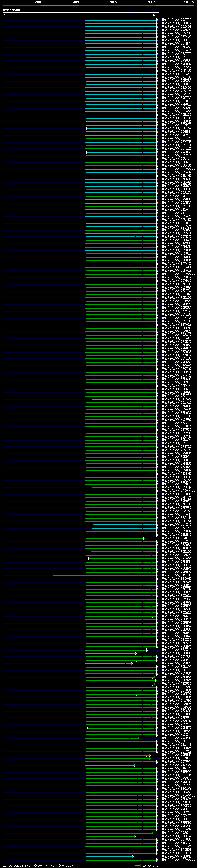Click hit label UniRef100_Q6S509

point(177,467)
